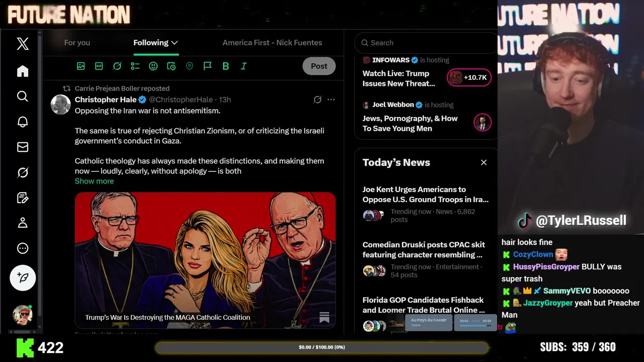Viewport: 644px width, 362px height.
Task: Open Explore with magnifier sidebar icon
Action: pos(23,96)
